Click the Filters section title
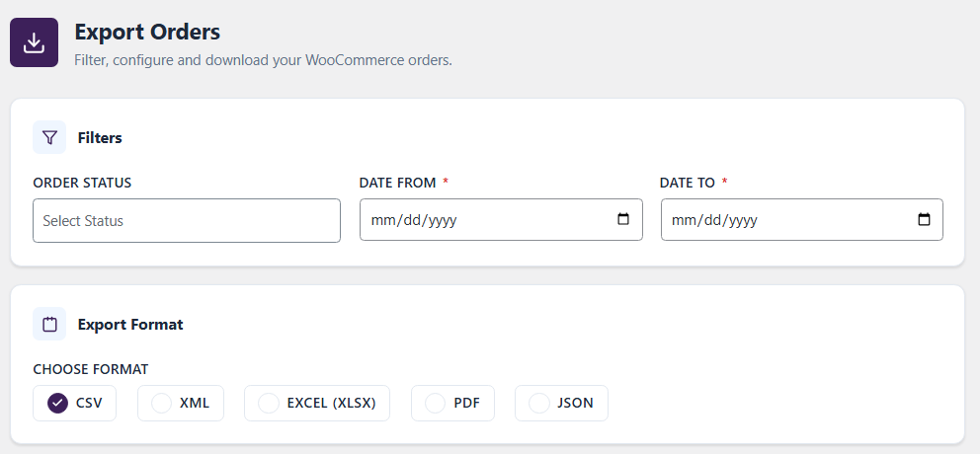Image resolution: width=980 pixels, height=454 pixels. coord(100,137)
